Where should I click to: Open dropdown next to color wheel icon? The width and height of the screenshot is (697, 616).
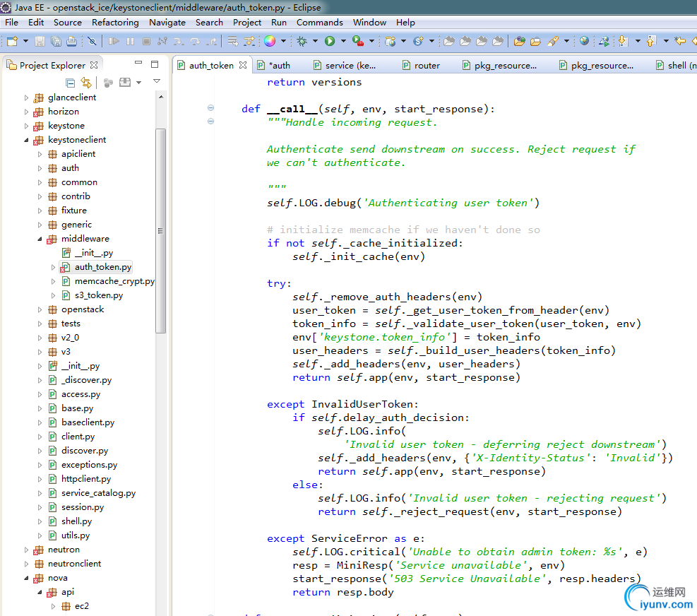point(283,42)
